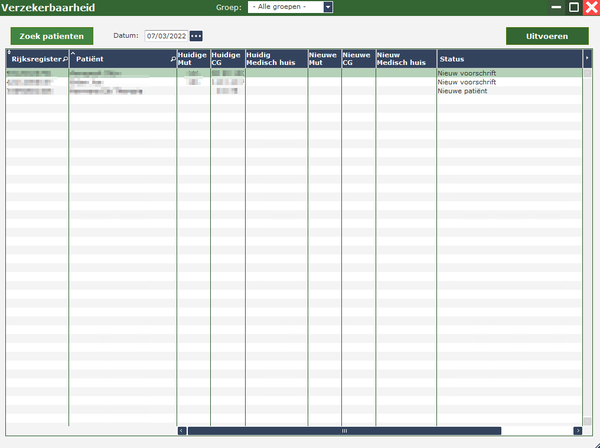Select the first row with Nieuw voorschrift status
Image resolution: width=600 pixels, height=448 pixels.
point(300,73)
